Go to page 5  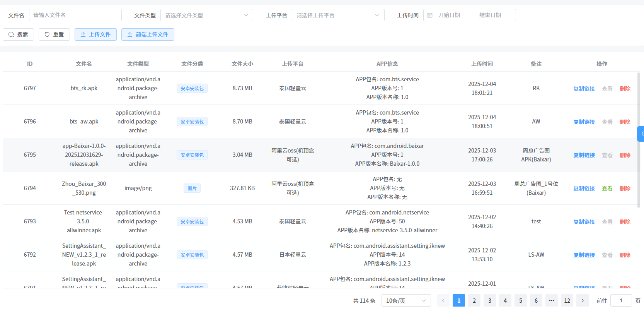[521, 300]
